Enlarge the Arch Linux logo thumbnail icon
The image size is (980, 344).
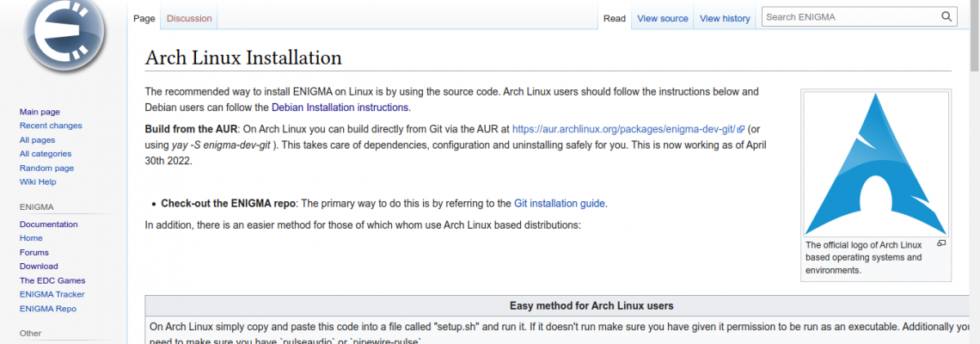click(x=942, y=243)
